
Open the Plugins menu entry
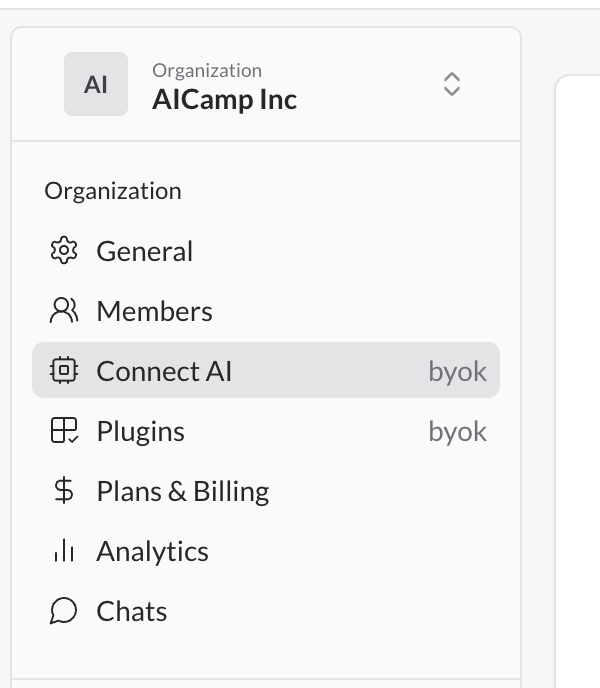tap(266, 430)
